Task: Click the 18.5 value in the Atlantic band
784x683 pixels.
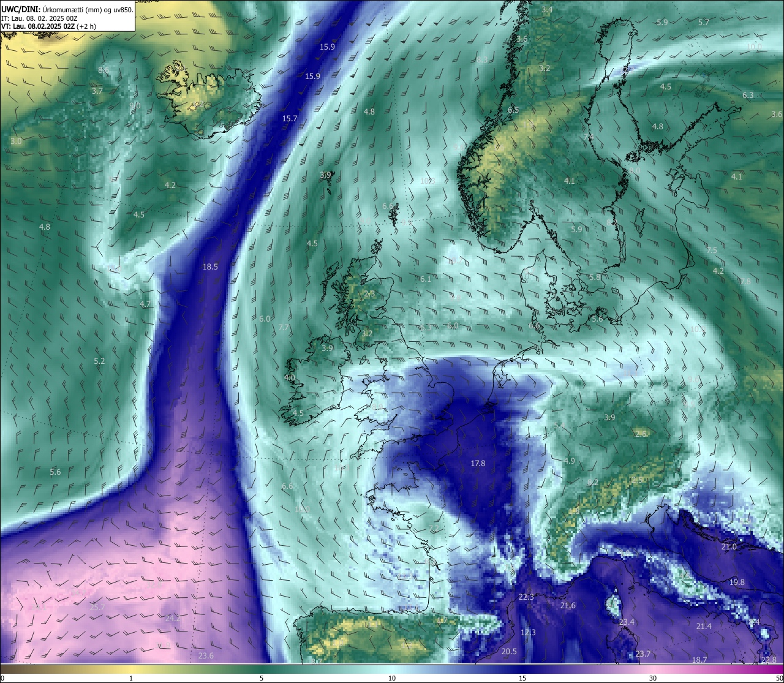Action: [210, 266]
